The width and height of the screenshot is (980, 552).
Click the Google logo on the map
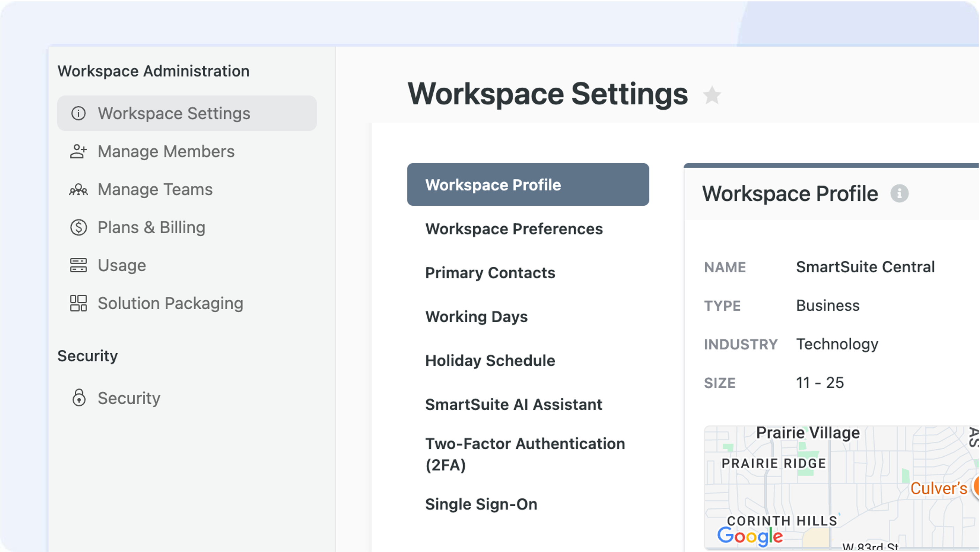coord(750,537)
